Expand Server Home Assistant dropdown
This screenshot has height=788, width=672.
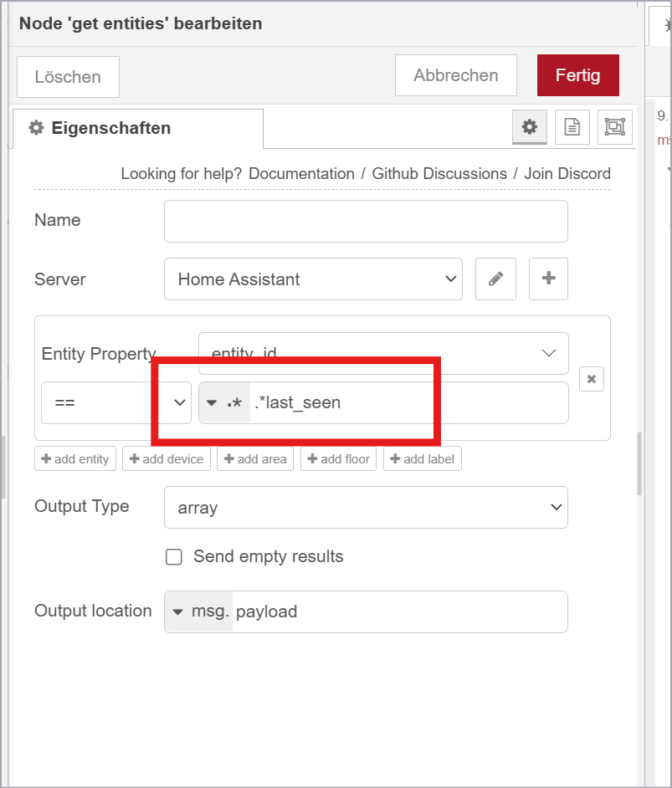coord(313,279)
